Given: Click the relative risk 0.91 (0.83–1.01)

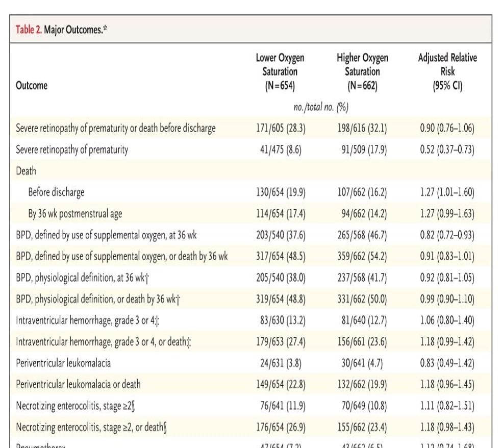Looking at the screenshot, I should [x=447, y=257].
